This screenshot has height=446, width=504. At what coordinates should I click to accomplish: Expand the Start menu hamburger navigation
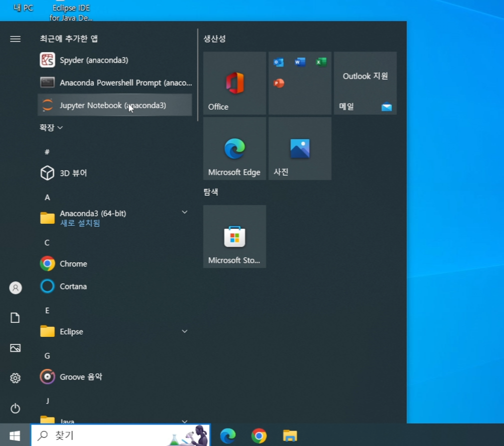click(15, 39)
